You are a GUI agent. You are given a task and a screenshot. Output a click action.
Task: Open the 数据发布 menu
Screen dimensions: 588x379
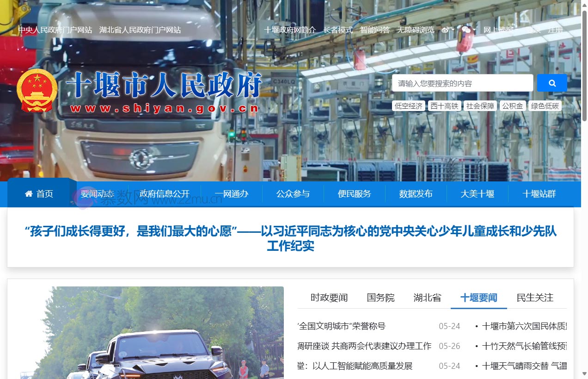click(x=416, y=193)
